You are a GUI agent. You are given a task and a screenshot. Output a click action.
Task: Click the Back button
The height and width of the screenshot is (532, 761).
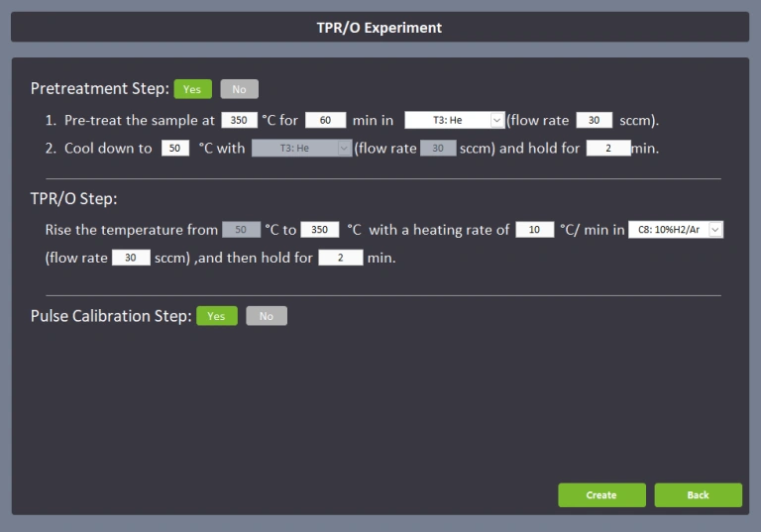[x=698, y=495]
